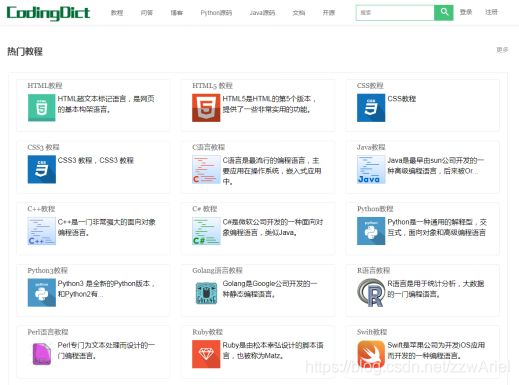Screen dimensions: 519x385
Task: Click the green search magnifier button
Action: 444,13
